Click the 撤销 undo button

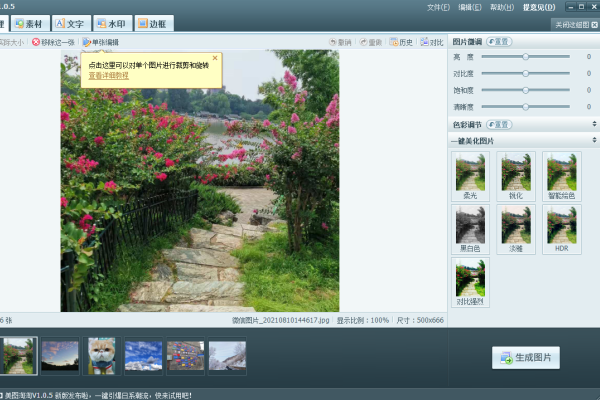coord(340,42)
